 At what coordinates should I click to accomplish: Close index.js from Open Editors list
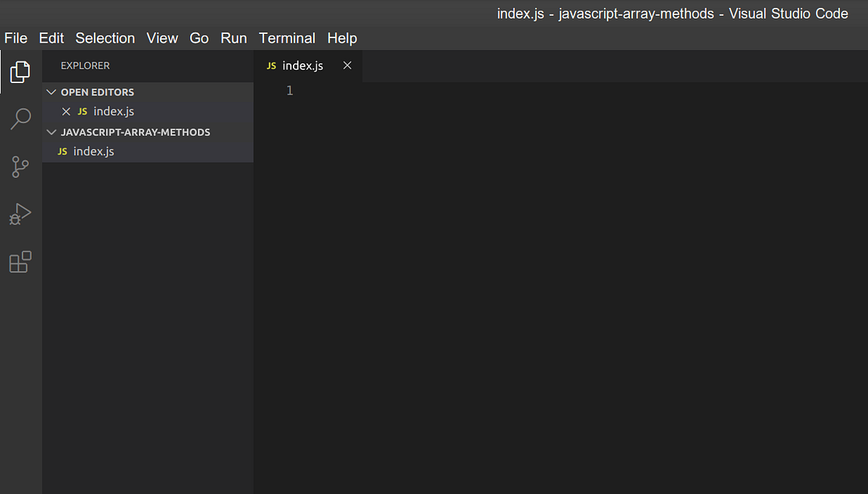click(x=66, y=111)
